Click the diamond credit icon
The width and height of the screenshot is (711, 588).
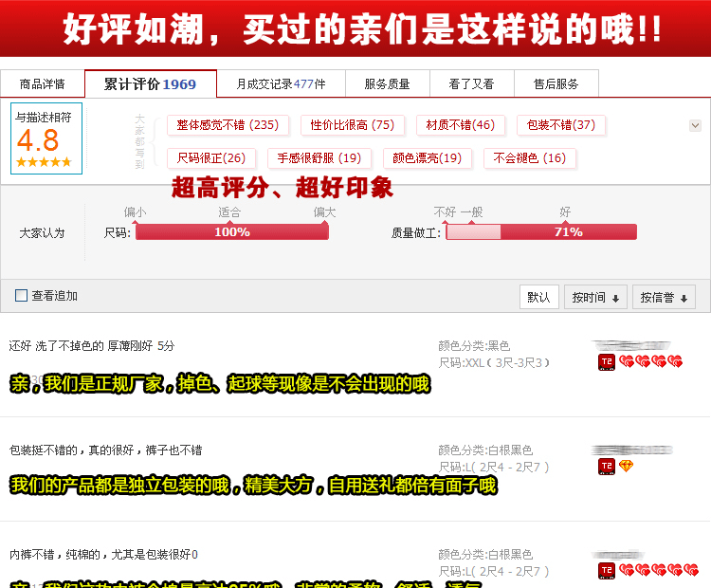pos(626,466)
